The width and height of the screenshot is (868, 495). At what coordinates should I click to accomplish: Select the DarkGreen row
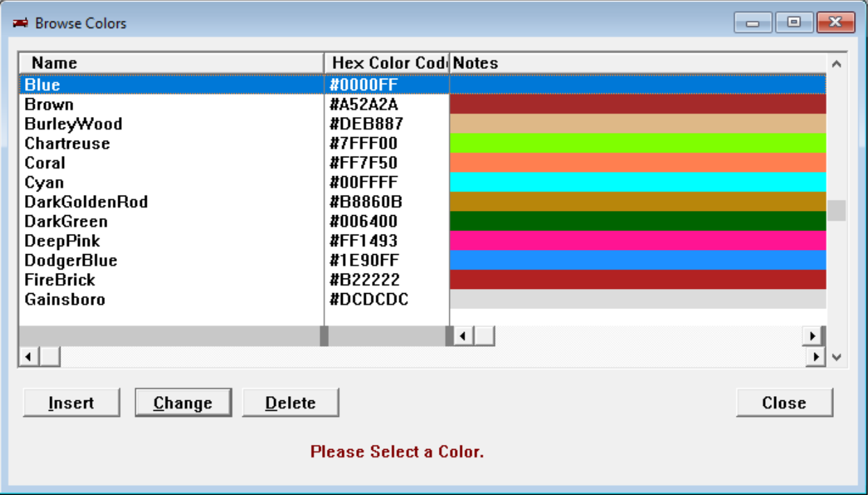(x=422, y=221)
